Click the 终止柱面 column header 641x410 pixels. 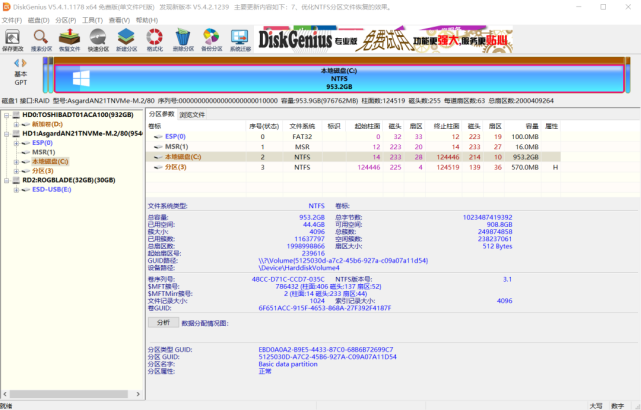(x=444, y=126)
